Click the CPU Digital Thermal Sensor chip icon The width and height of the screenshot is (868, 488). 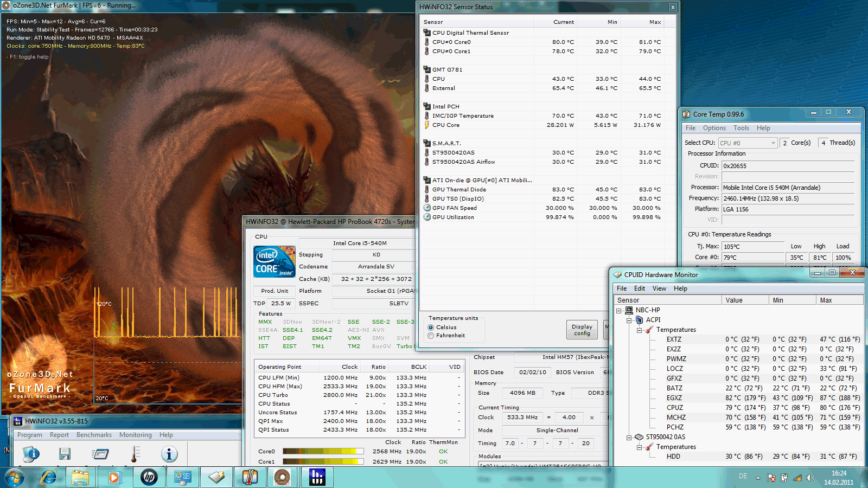tap(427, 33)
